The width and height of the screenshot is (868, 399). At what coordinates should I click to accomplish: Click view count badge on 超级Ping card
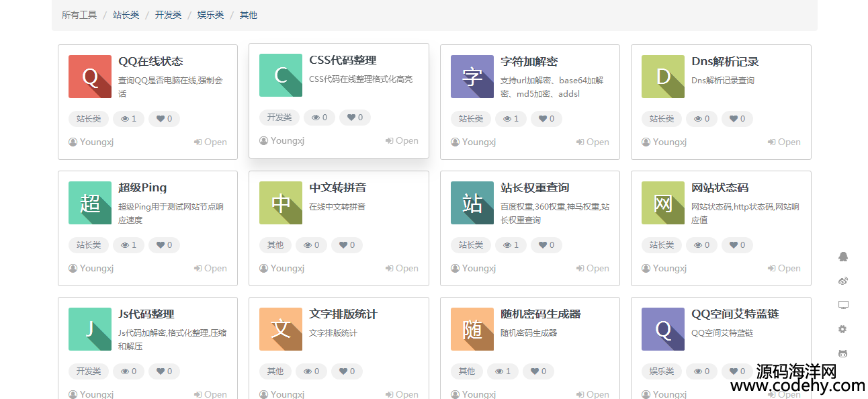pyautogui.click(x=128, y=245)
